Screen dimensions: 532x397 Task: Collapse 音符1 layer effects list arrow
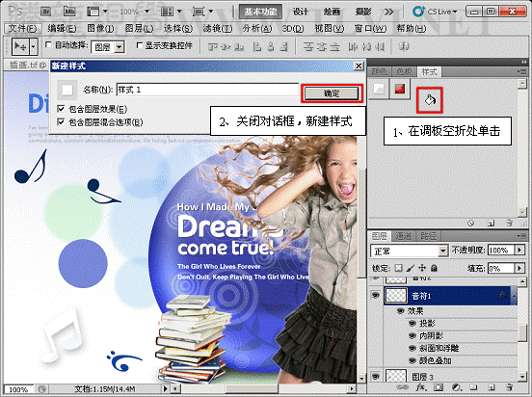[514, 296]
